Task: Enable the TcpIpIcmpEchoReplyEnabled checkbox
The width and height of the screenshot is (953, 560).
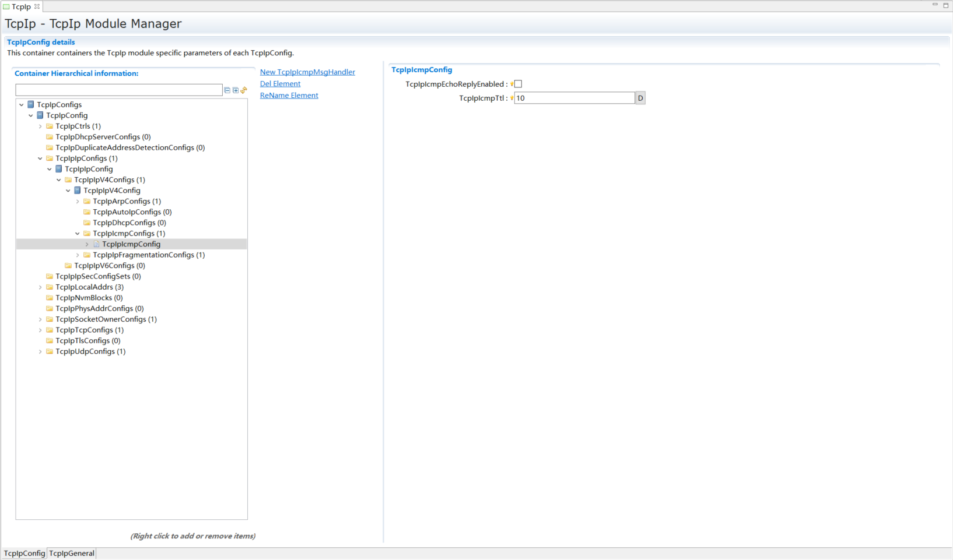Action: (x=518, y=84)
